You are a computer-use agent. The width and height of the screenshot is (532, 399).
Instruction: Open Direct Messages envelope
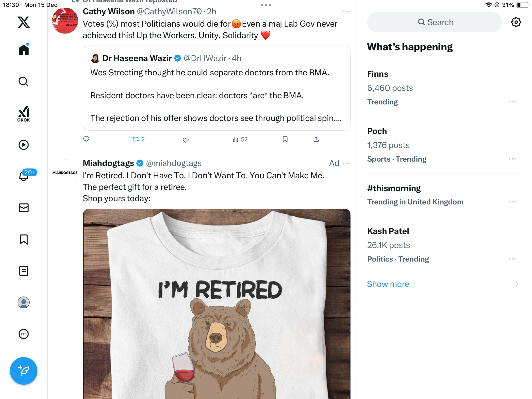tap(24, 208)
